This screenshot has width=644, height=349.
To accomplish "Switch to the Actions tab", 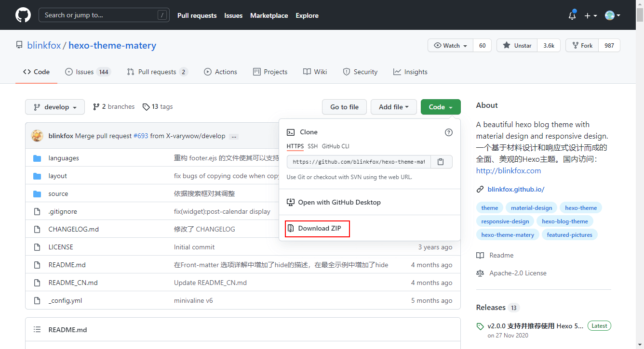I will (x=220, y=72).
